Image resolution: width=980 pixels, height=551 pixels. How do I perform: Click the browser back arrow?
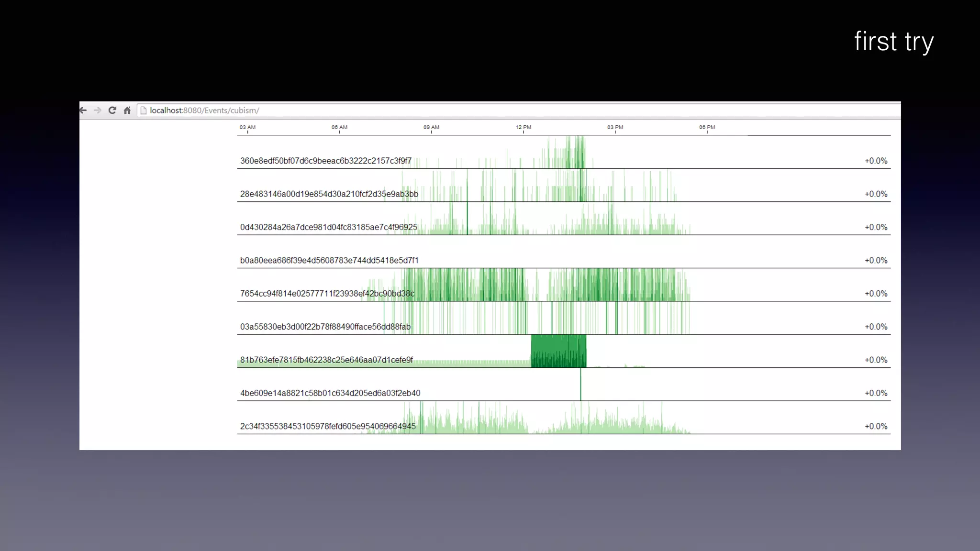83,110
